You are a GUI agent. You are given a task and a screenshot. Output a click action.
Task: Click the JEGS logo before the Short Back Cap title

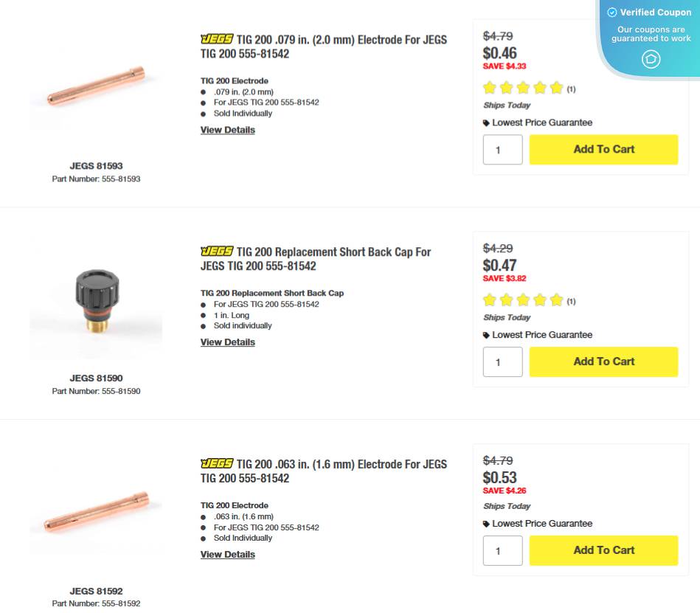pos(215,252)
